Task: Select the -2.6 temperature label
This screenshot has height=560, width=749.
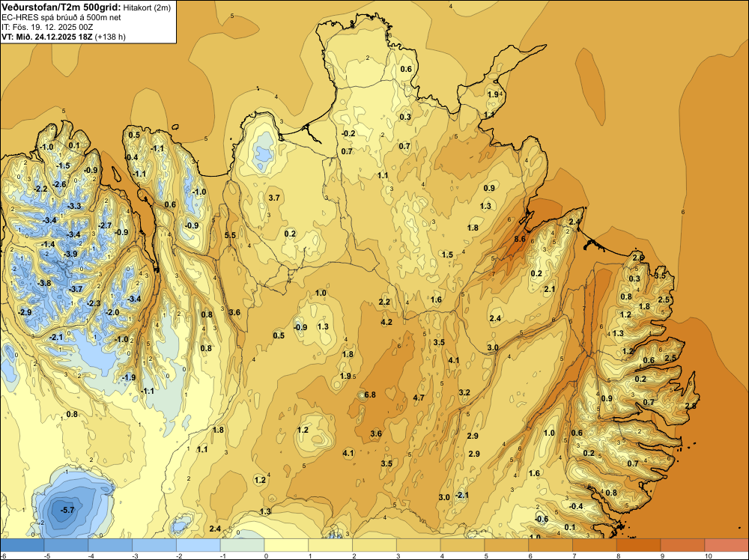Action: [59, 184]
